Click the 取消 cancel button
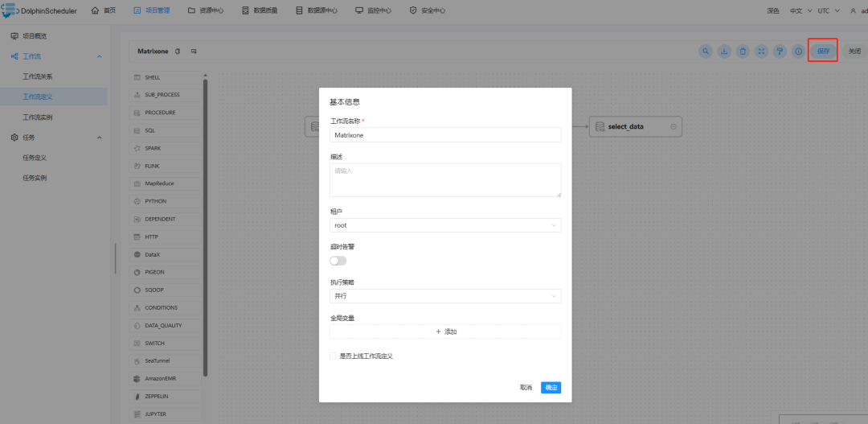The width and height of the screenshot is (868, 424). pyautogui.click(x=526, y=388)
